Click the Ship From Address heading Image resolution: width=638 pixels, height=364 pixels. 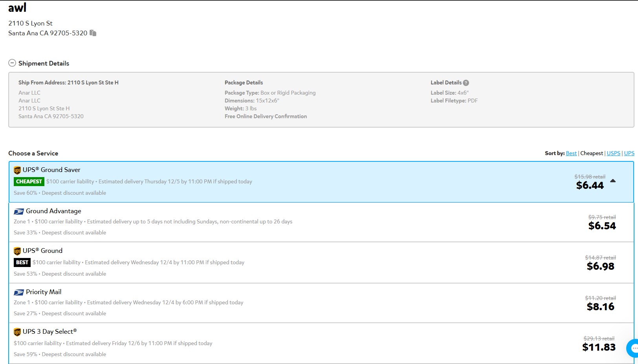[x=68, y=82]
